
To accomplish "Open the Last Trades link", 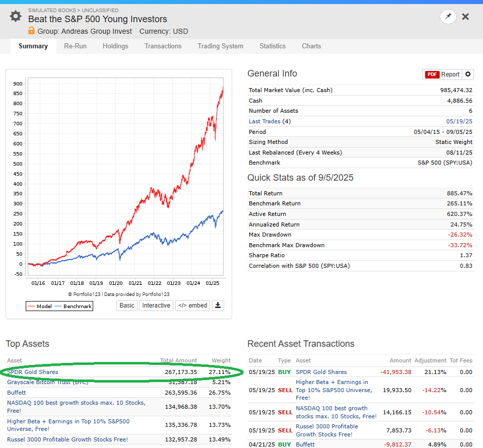I will coord(264,121).
